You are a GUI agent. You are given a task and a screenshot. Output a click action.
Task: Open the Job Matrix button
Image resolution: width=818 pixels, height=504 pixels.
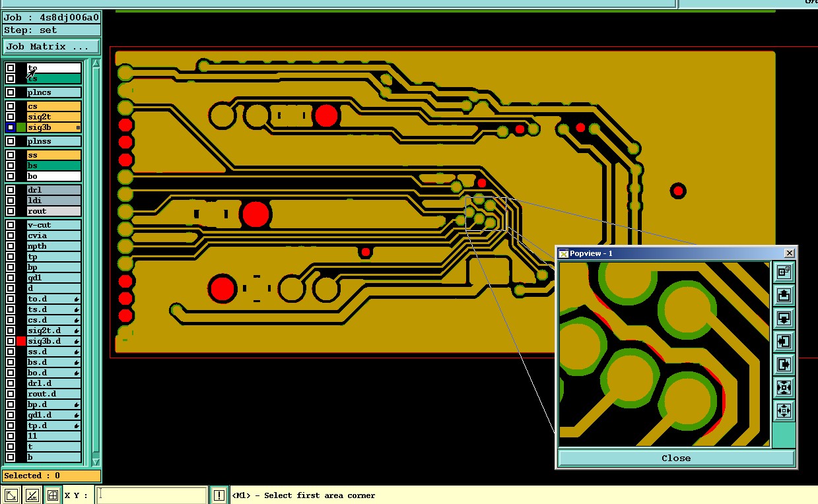coord(51,47)
